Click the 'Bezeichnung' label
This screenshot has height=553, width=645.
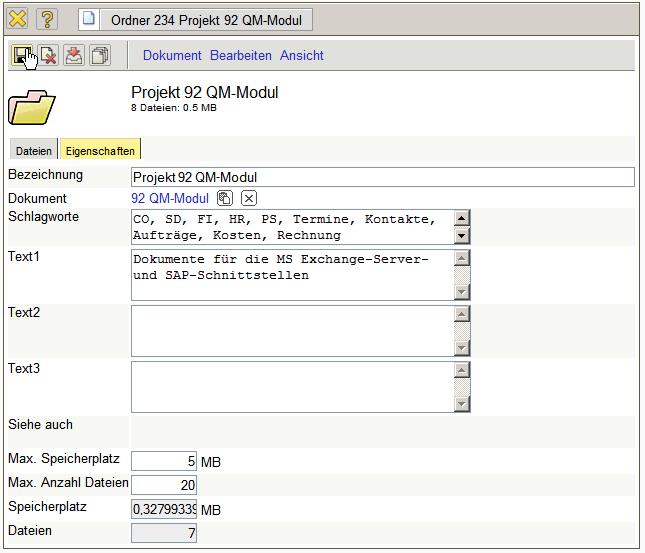coord(45,175)
